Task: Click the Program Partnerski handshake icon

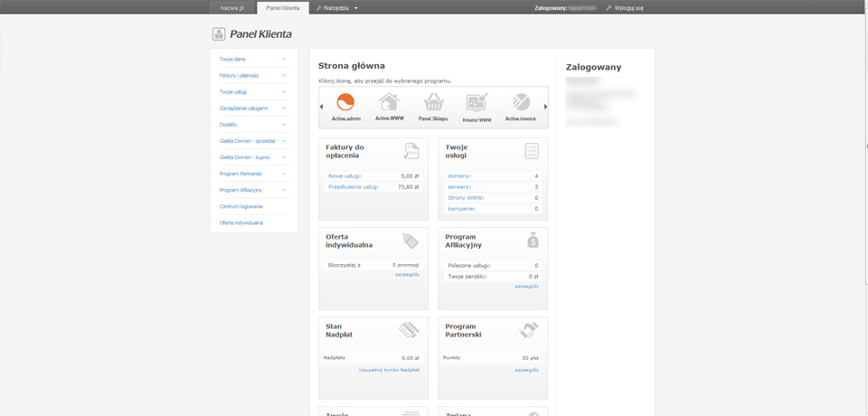Action: click(529, 330)
